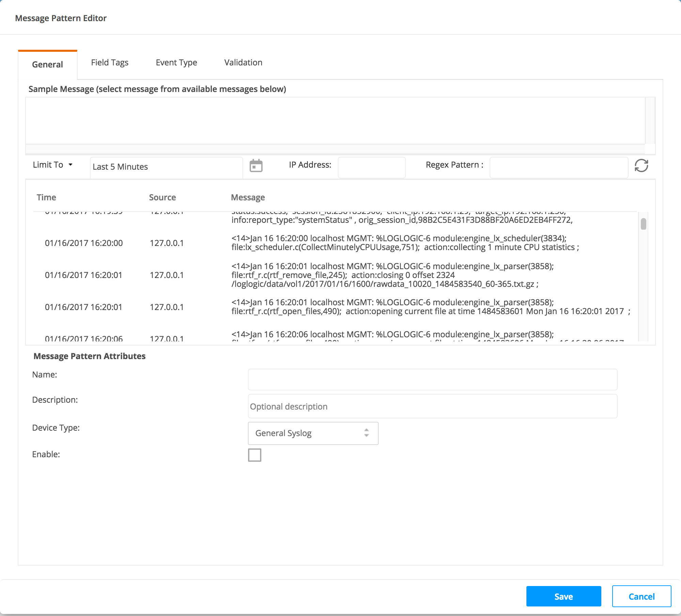Switch to the Event Type tab
Screen dimensions: 681x616
click(x=176, y=63)
